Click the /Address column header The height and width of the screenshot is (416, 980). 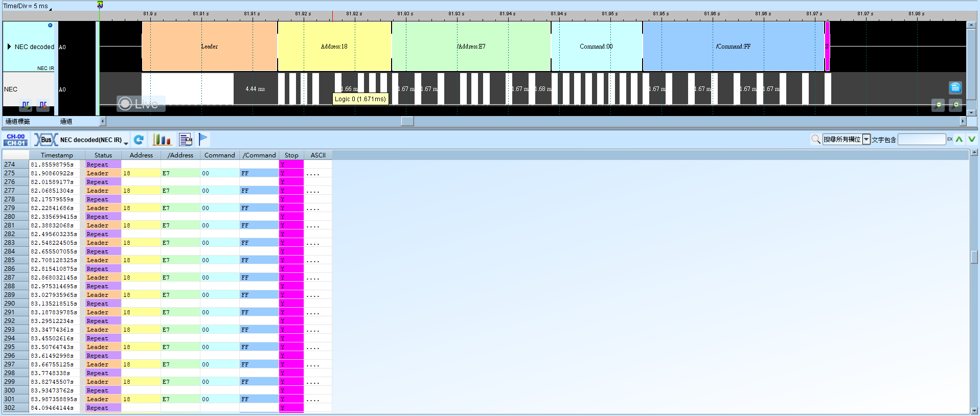pos(180,155)
